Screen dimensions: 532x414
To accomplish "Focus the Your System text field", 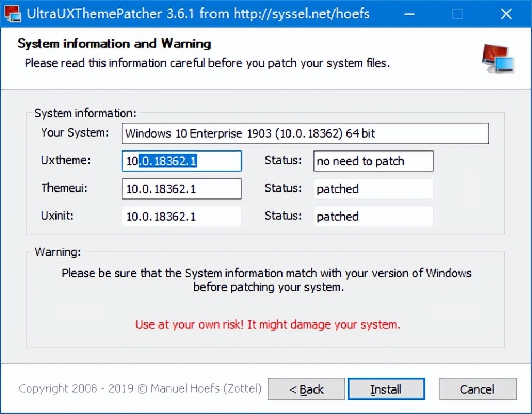I will click(305, 133).
